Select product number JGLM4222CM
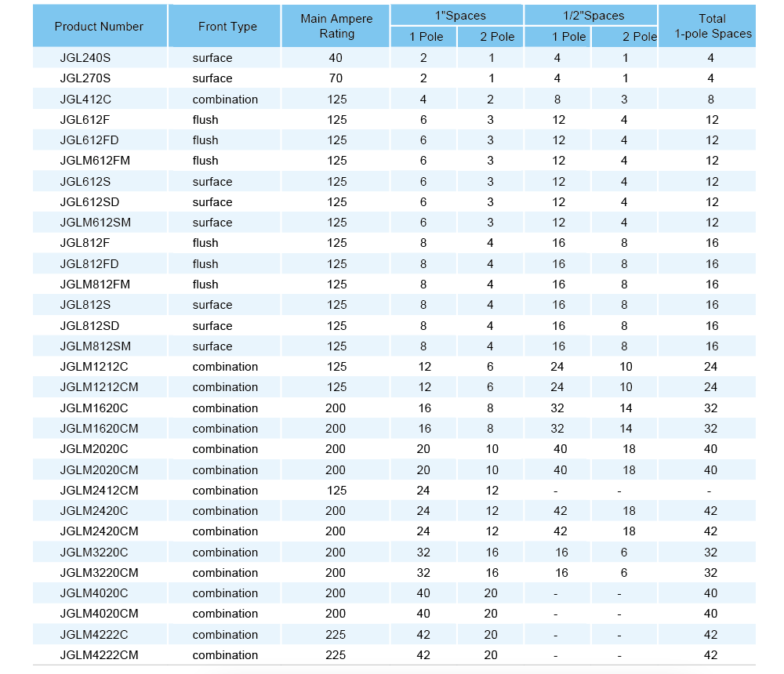 (99, 655)
